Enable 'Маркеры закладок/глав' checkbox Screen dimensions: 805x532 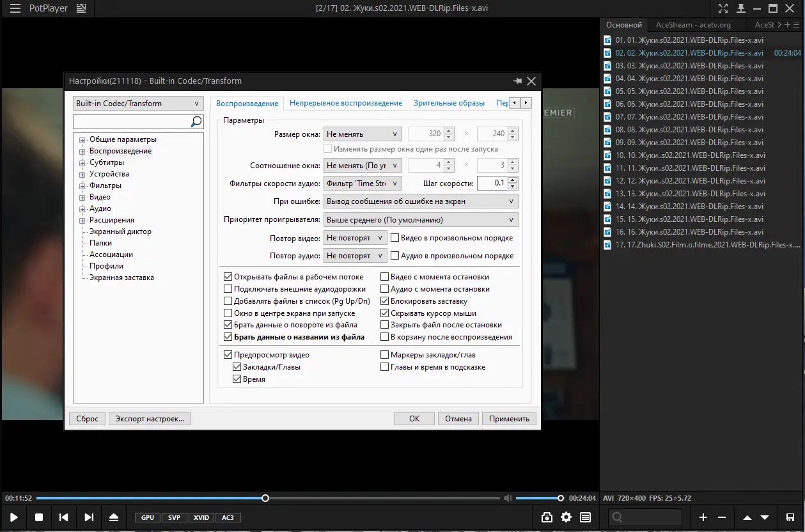click(x=385, y=355)
